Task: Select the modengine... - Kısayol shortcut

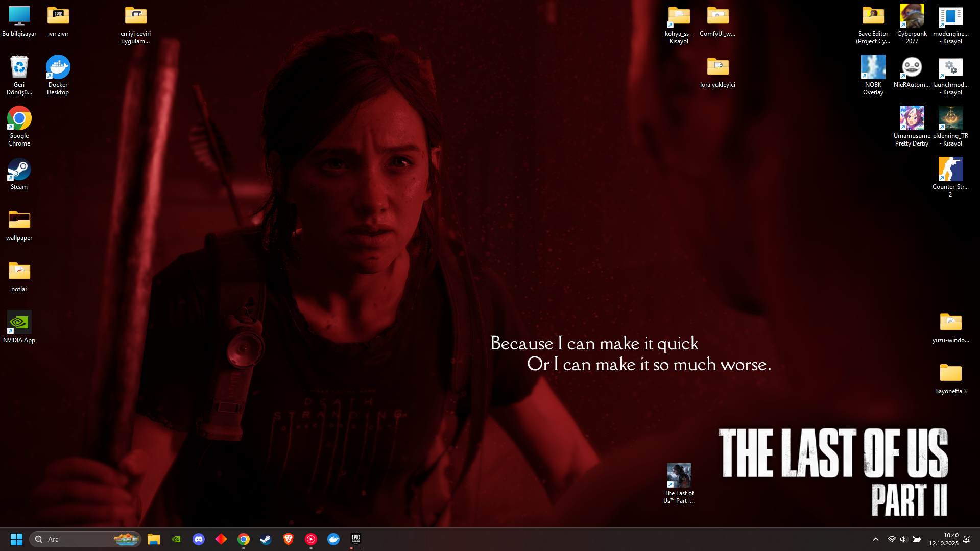Action: [x=950, y=25]
